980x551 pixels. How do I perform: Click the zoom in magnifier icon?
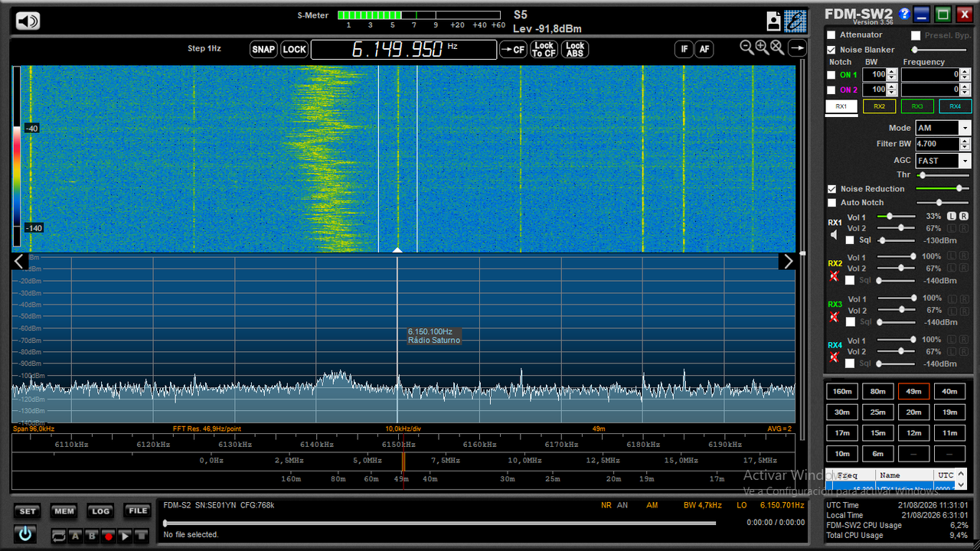click(x=762, y=47)
